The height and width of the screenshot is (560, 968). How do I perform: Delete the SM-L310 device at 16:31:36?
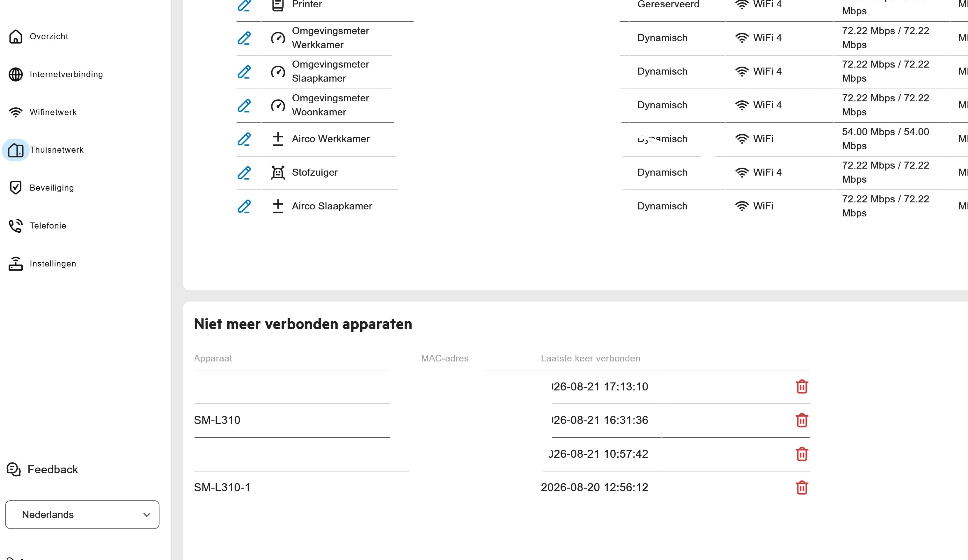click(802, 420)
